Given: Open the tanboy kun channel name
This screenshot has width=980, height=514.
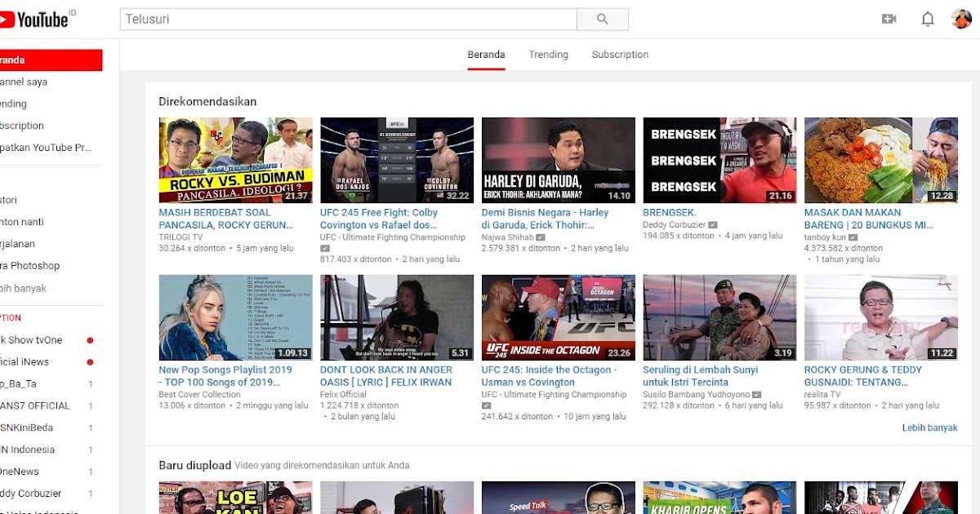Looking at the screenshot, I should (x=826, y=237).
